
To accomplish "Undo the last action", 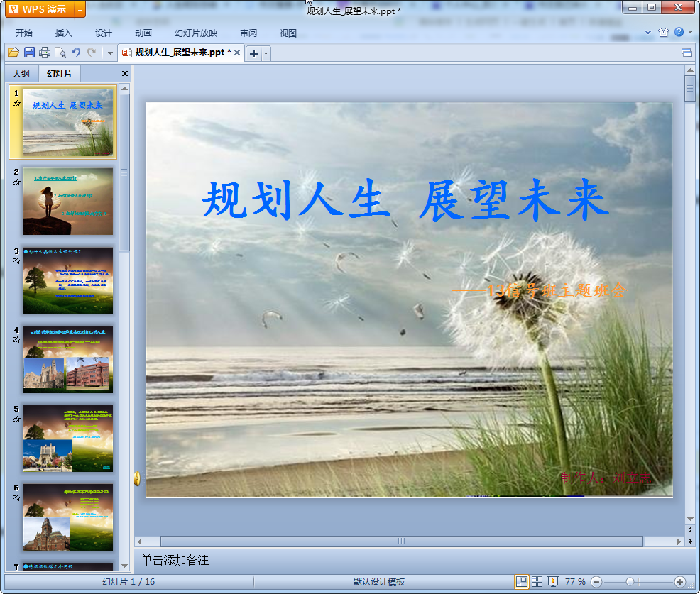I will point(76,53).
